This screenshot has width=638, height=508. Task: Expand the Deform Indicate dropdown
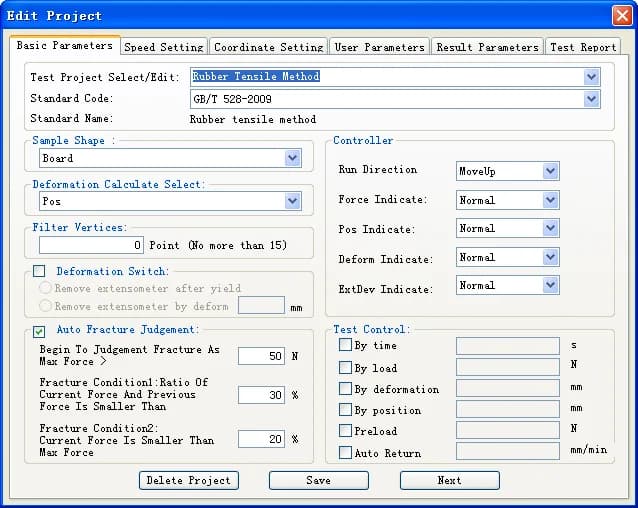(x=551, y=257)
